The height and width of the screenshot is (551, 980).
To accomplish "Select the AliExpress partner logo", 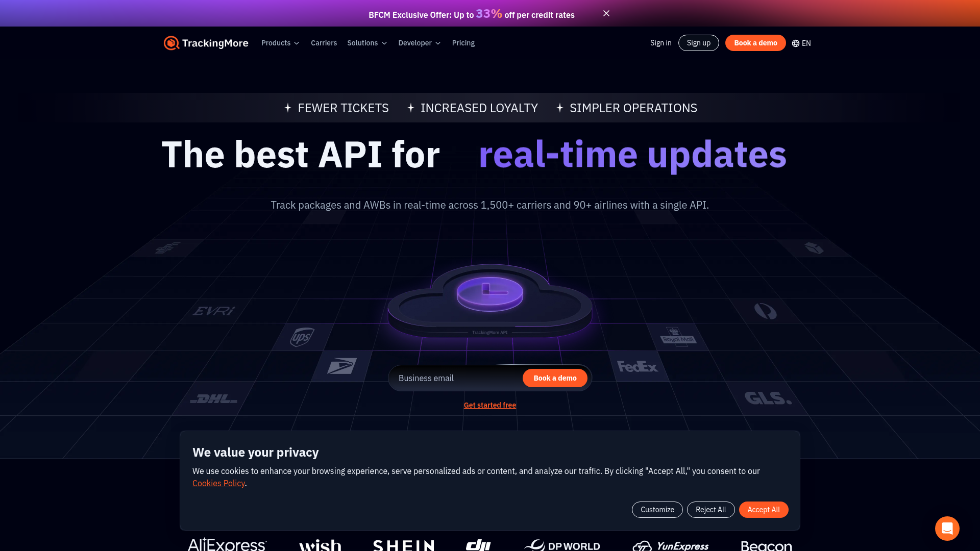I will [x=227, y=545].
